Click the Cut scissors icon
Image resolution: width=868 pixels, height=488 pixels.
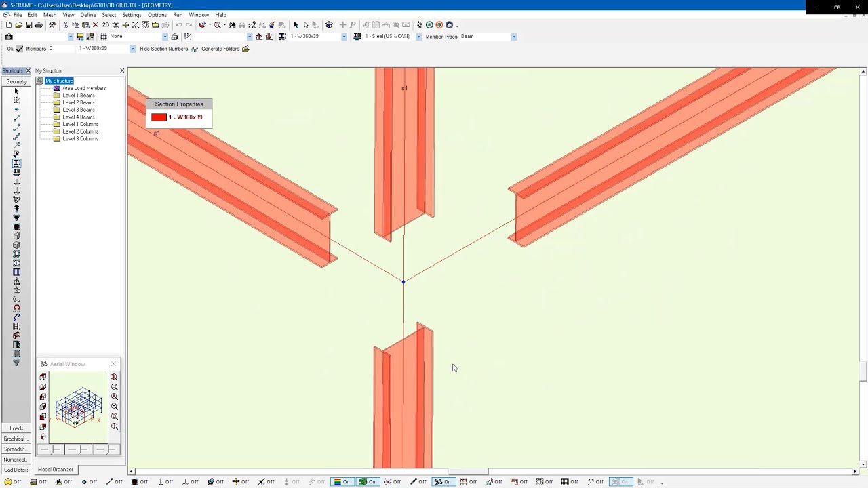coord(65,25)
